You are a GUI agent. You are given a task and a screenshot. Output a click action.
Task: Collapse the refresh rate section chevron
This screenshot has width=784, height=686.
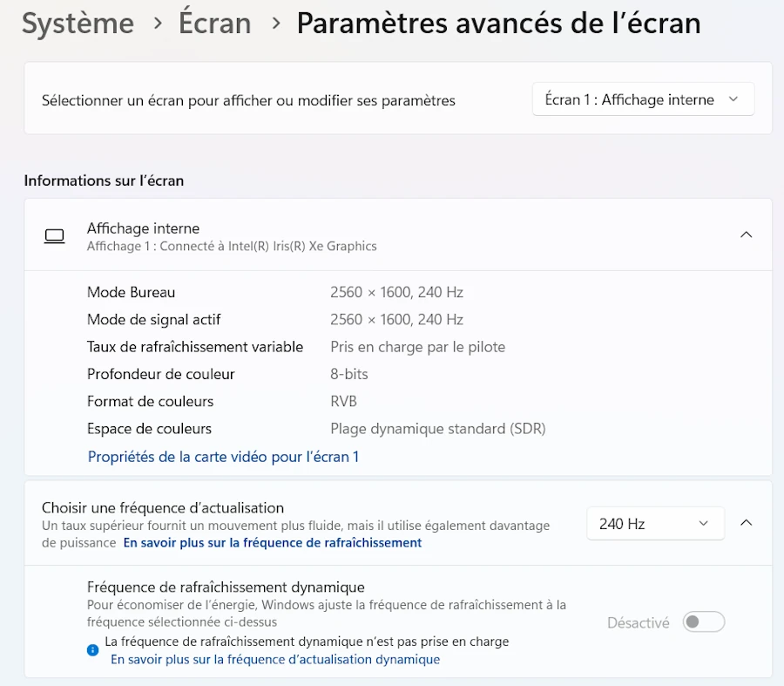click(746, 523)
